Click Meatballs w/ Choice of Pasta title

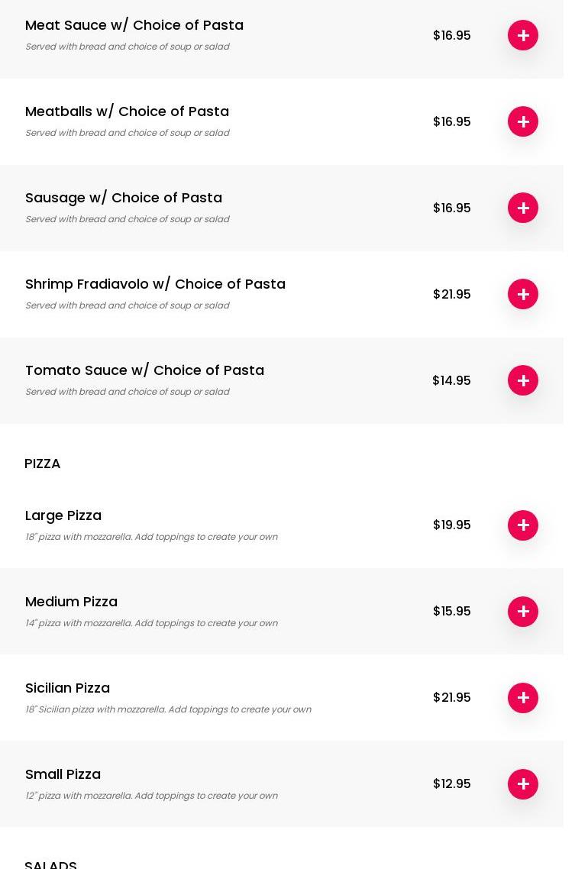[127, 111]
